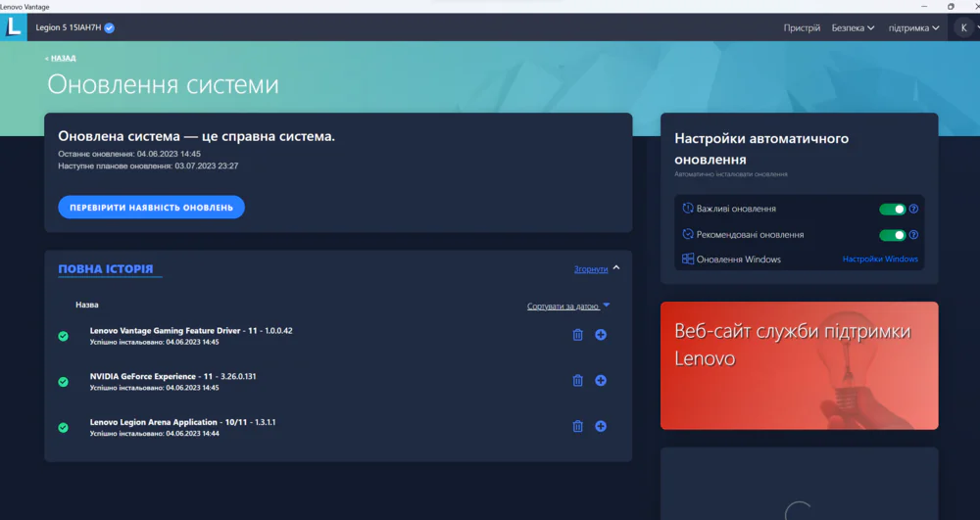Open the підтримка dropdown menu
The height and width of the screenshot is (520, 980).
click(913, 28)
